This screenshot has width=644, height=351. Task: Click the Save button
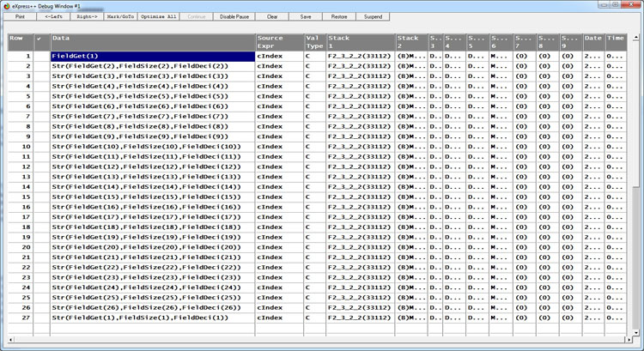pos(306,16)
